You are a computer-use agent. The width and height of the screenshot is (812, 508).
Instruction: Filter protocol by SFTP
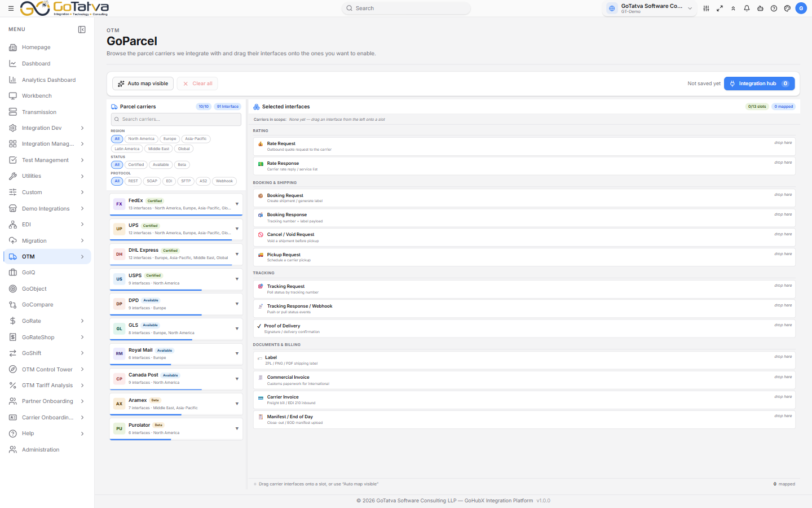tap(186, 181)
